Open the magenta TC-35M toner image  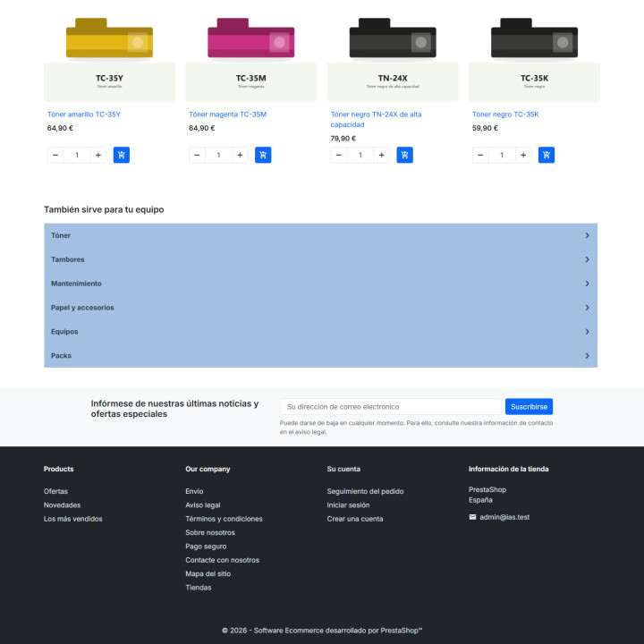coord(251,51)
